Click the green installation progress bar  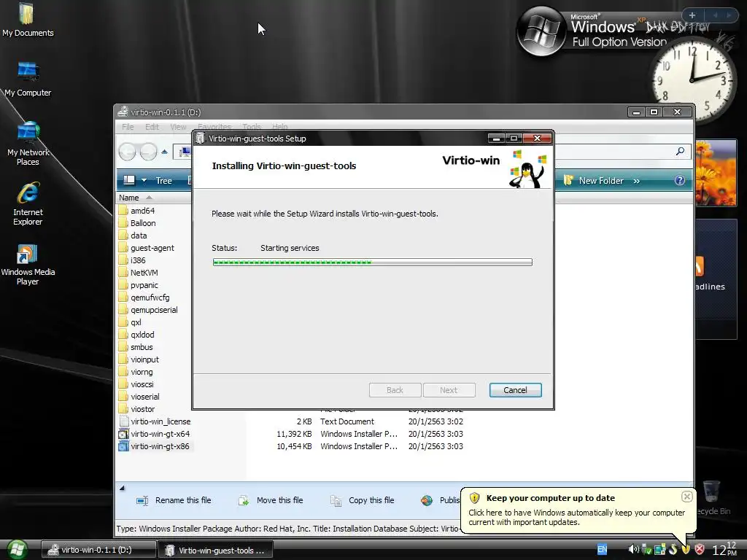[372, 262]
